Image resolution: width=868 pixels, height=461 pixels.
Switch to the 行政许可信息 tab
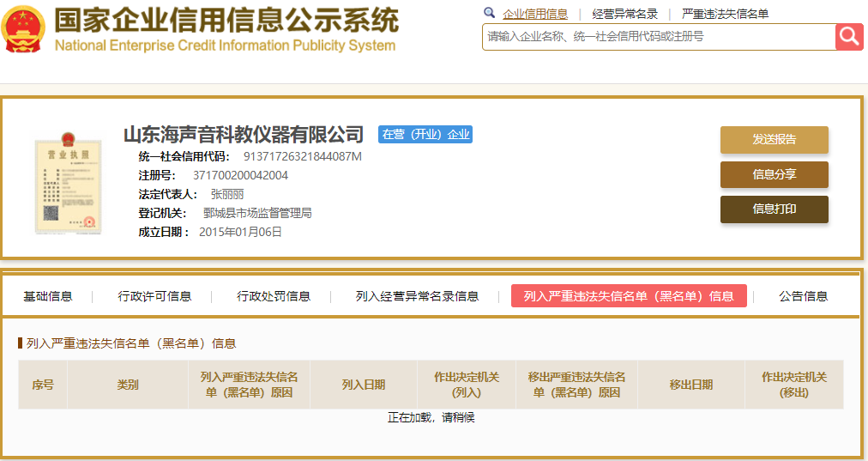click(x=154, y=296)
